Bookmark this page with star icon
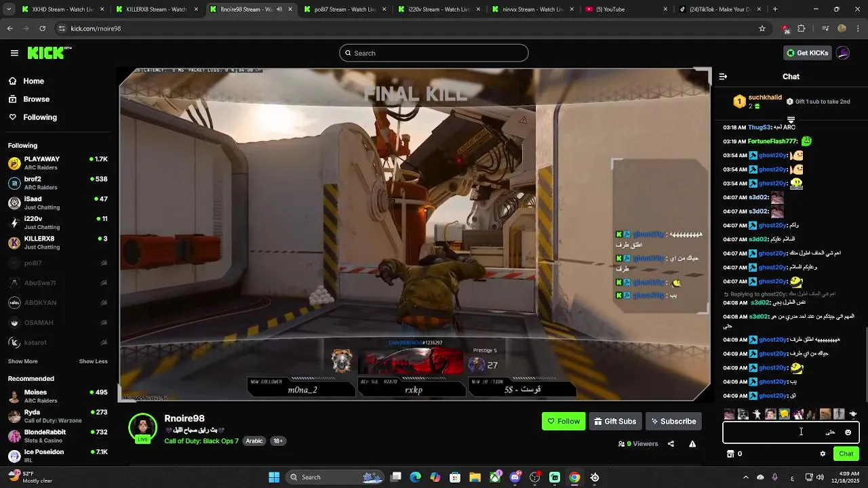 coord(762,28)
